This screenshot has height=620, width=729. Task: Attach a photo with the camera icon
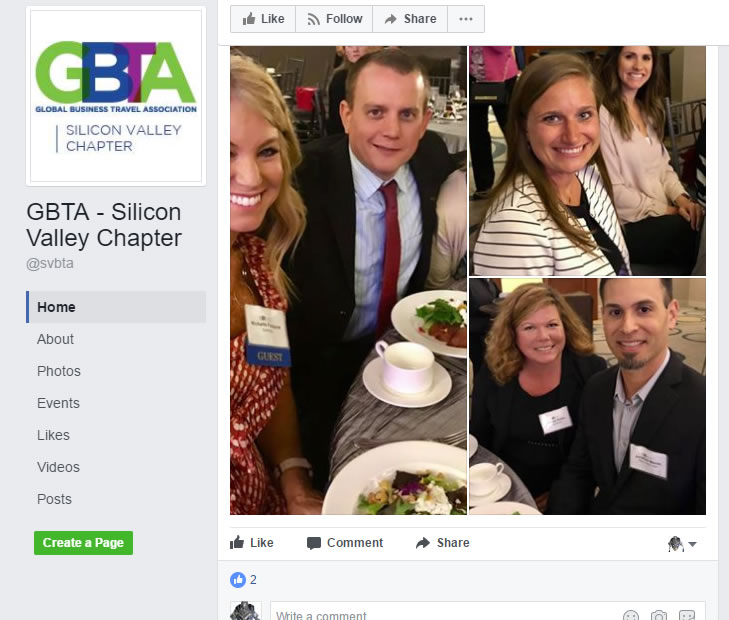pyautogui.click(x=659, y=615)
